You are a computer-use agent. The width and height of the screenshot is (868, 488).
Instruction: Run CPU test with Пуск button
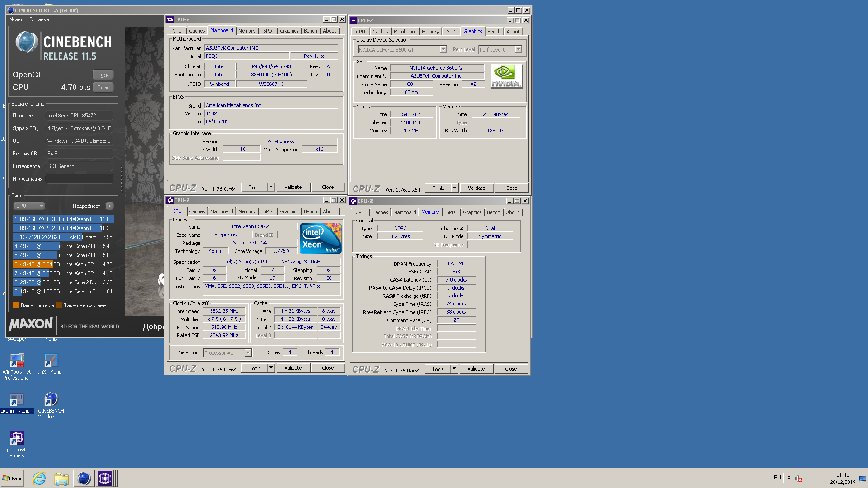pos(103,88)
